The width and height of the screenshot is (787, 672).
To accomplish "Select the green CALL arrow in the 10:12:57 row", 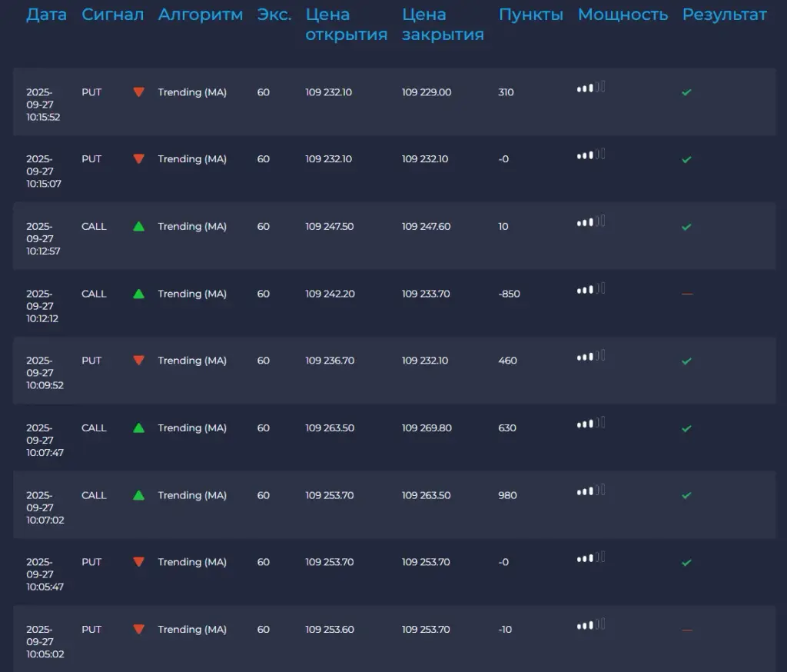I will [139, 227].
